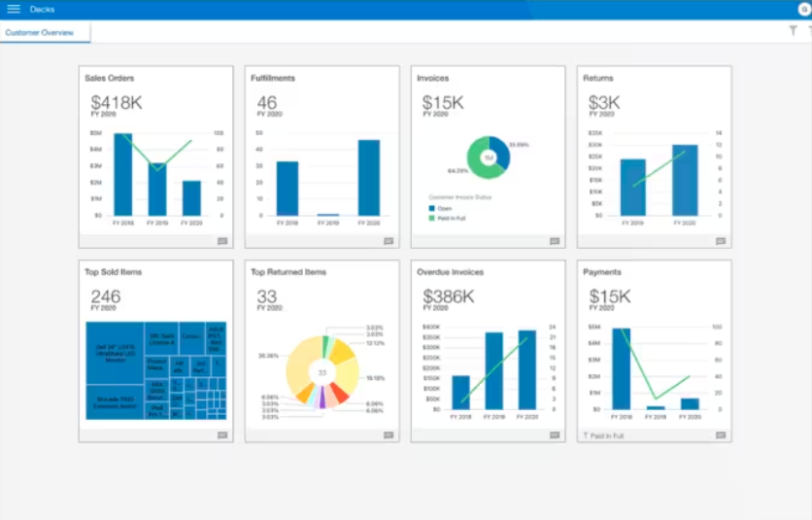
Task: Open comment icon on Sales Orders card
Action: (x=222, y=241)
